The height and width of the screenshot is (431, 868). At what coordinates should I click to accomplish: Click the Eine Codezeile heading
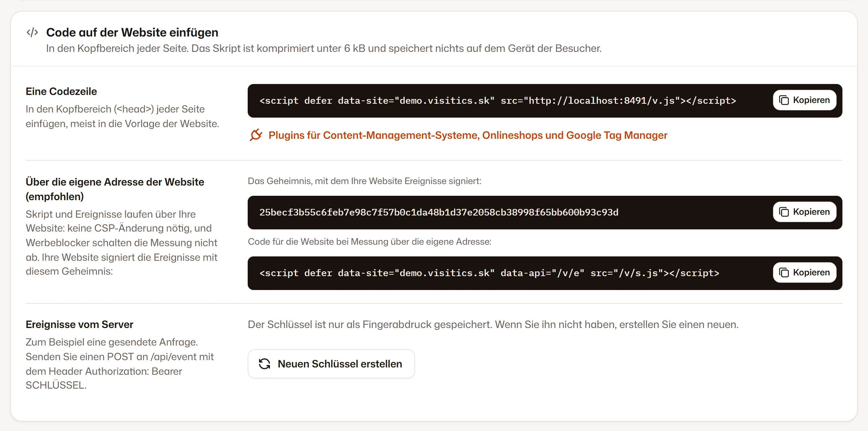coord(61,91)
